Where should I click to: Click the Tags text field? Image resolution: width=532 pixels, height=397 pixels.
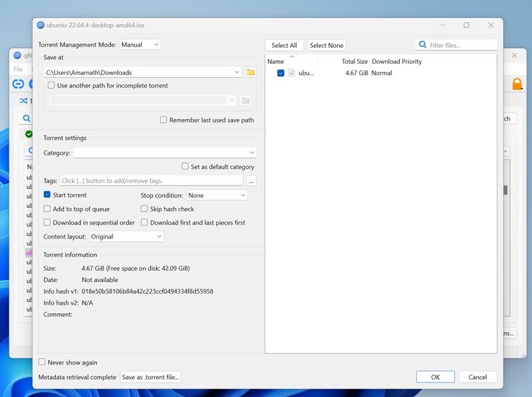click(152, 180)
